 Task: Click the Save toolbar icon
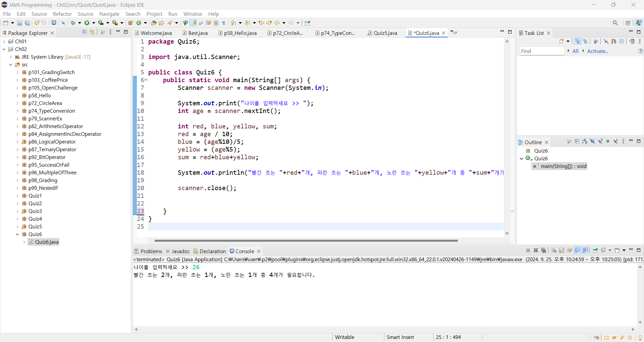click(x=19, y=23)
